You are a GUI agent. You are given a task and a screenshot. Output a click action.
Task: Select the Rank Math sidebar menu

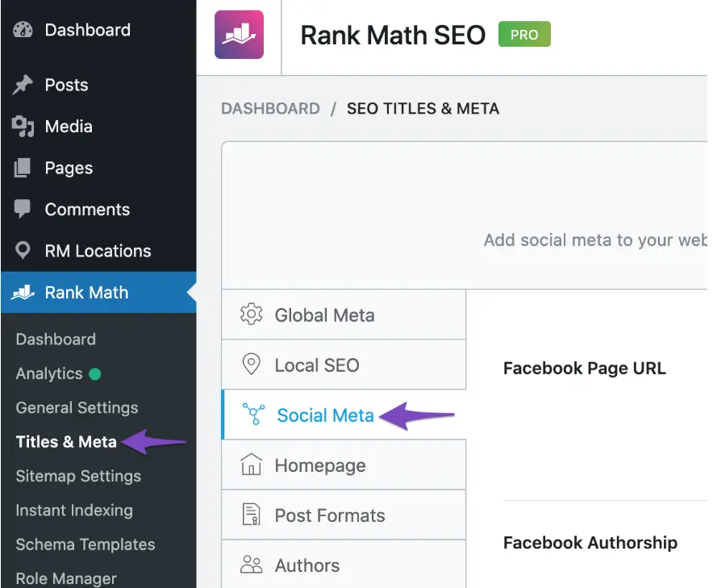(98, 292)
